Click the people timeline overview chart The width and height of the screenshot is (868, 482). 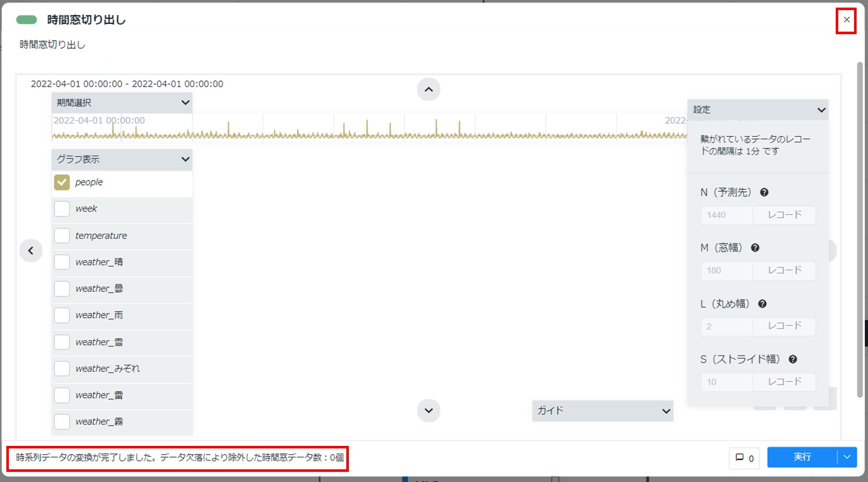point(369,127)
